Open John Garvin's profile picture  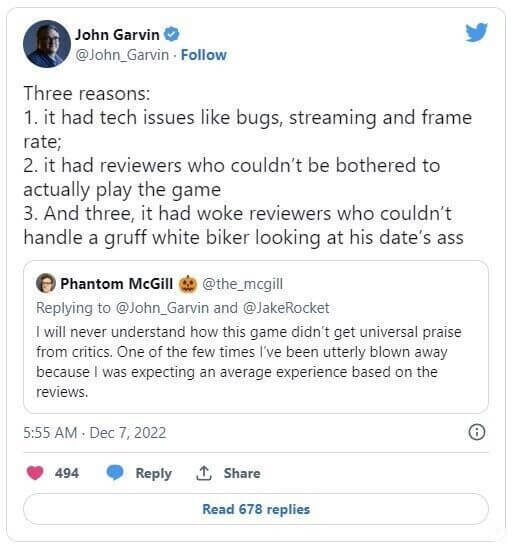(x=47, y=44)
